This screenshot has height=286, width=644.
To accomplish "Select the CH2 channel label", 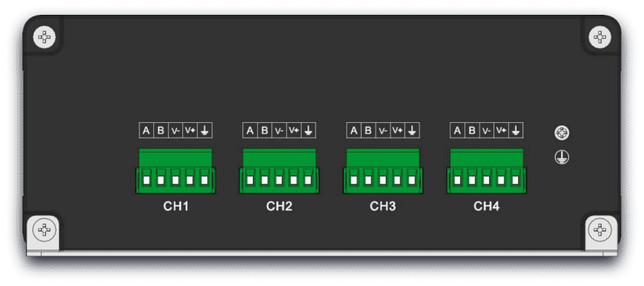I will tap(279, 206).
